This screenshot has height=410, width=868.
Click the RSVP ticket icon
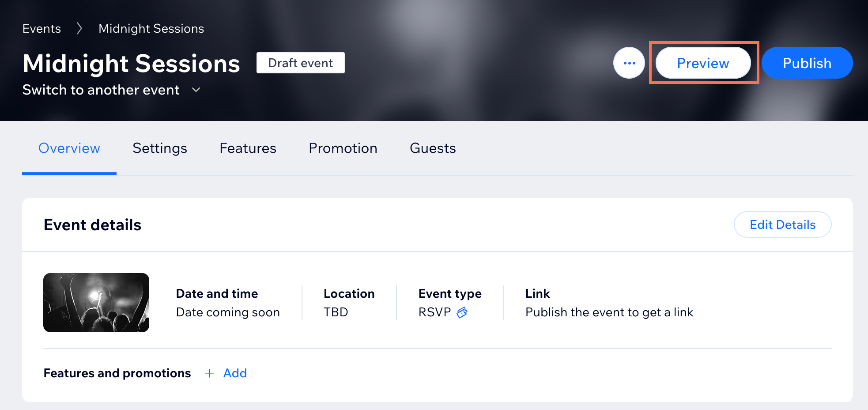tap(462, 312)
